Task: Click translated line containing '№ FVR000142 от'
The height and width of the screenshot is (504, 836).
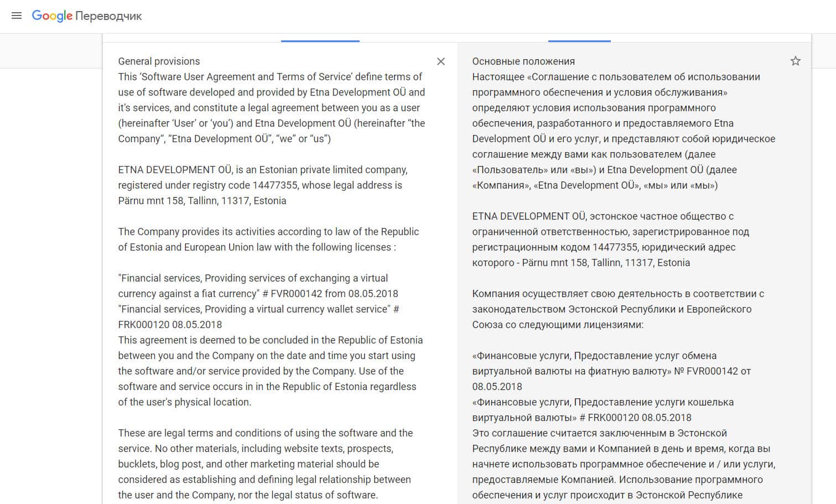Action: [x=611, y=371]
